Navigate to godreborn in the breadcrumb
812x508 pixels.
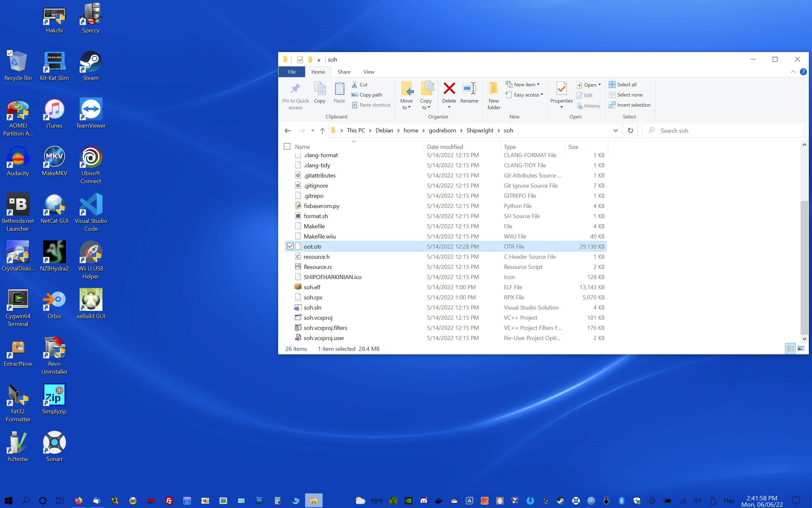click(x=442, y=130)
